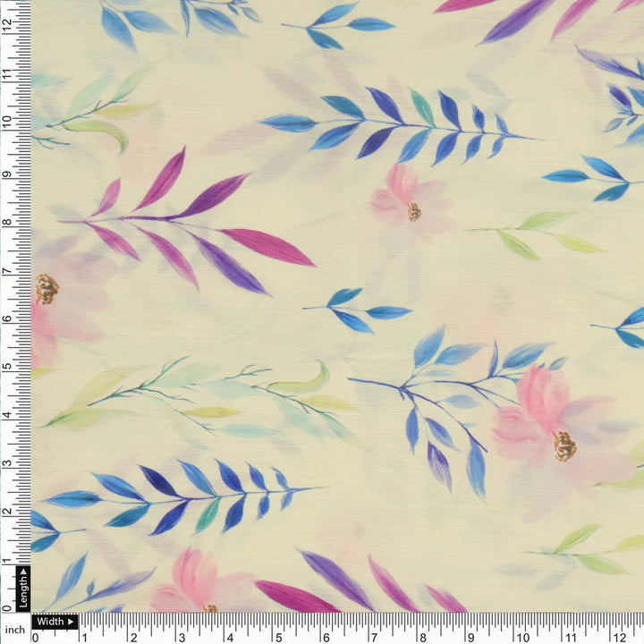Click the gold center of the right pink flower
This screenshot has height=644, width=644.
tap(563, 445)
